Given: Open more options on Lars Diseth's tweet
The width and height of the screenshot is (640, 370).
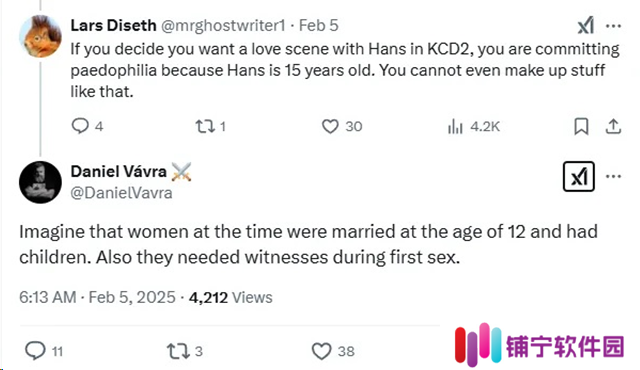Looking at the screenshot, I should pos(613,26).
